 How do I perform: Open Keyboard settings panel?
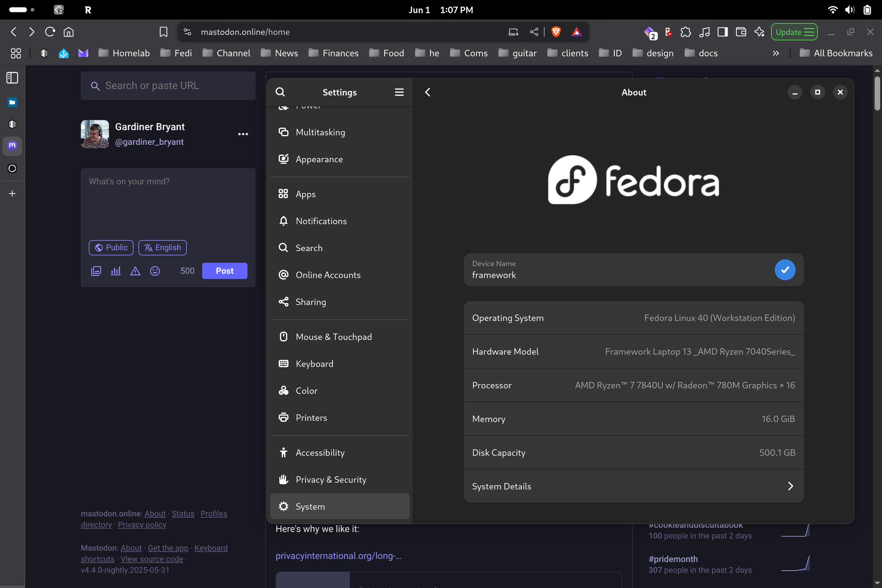tap(340, 364)
